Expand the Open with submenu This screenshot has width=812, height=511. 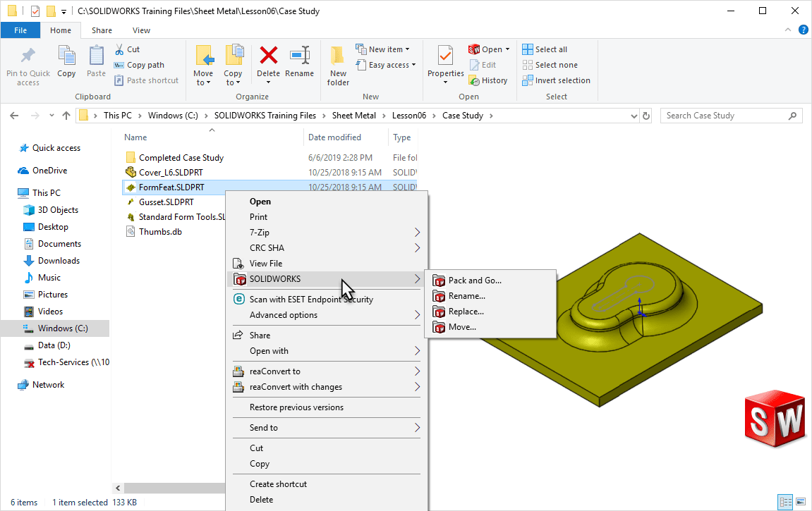point(327,351)
